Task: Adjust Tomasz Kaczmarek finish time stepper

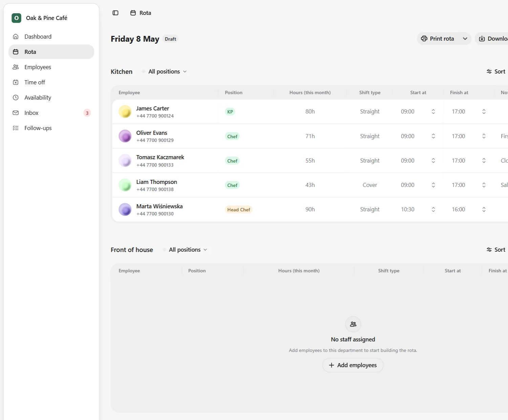Action: (x=484, y=161)
